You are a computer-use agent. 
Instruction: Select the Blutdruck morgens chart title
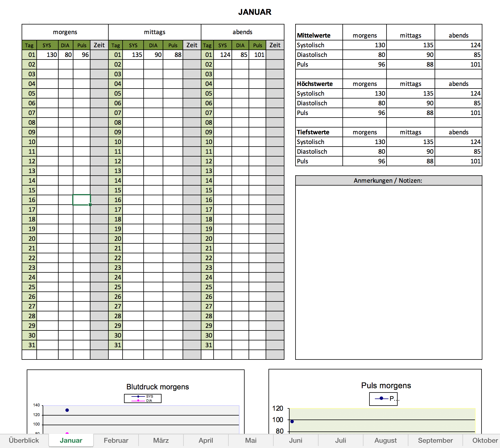coord(158,387)
